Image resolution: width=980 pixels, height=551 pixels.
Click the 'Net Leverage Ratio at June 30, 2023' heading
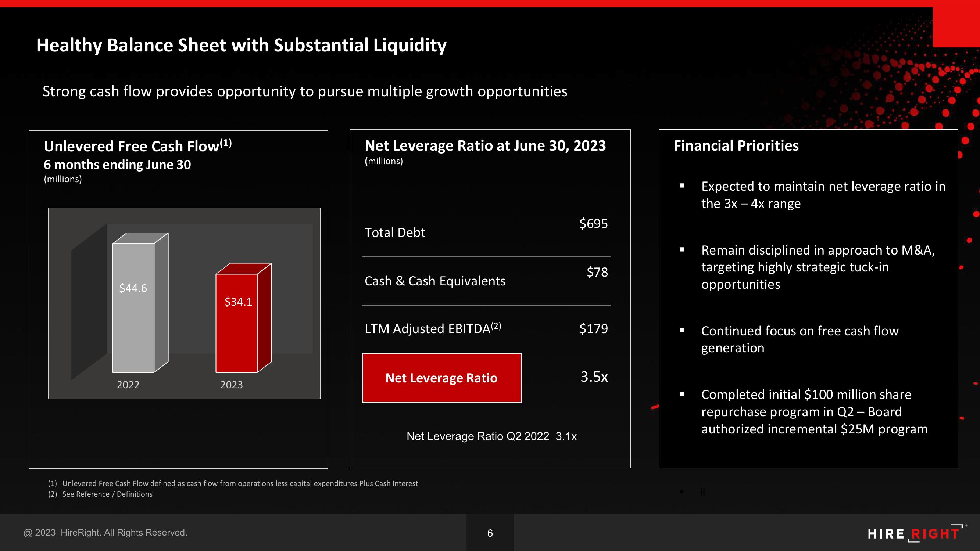485,145
